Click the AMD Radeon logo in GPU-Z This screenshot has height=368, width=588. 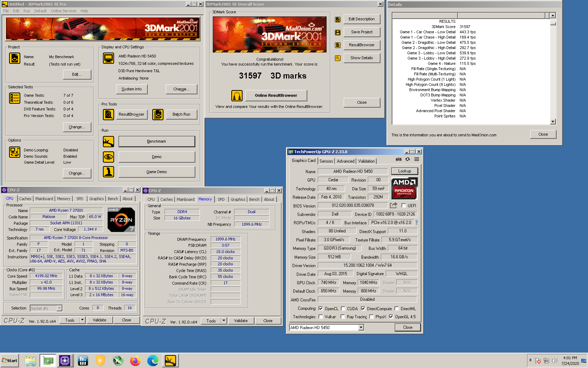(404, 188)
